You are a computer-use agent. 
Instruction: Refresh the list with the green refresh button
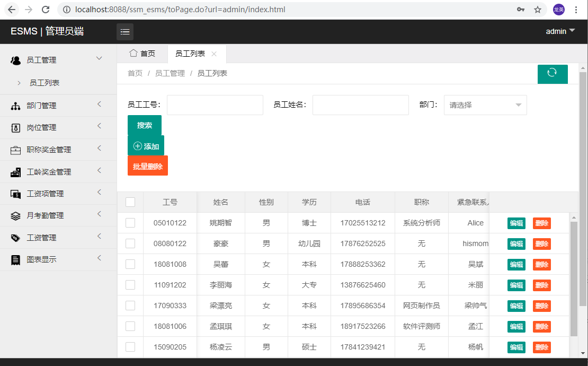coord(553,74)
